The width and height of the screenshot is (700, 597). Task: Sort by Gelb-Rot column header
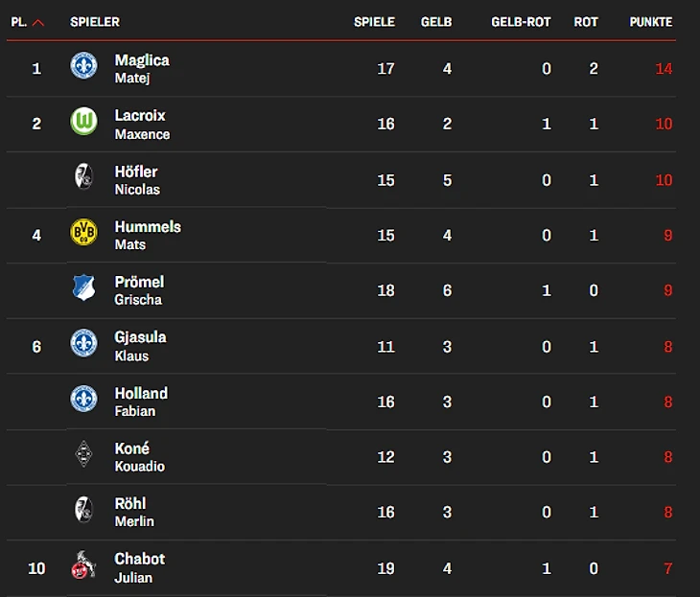point(521,22)
